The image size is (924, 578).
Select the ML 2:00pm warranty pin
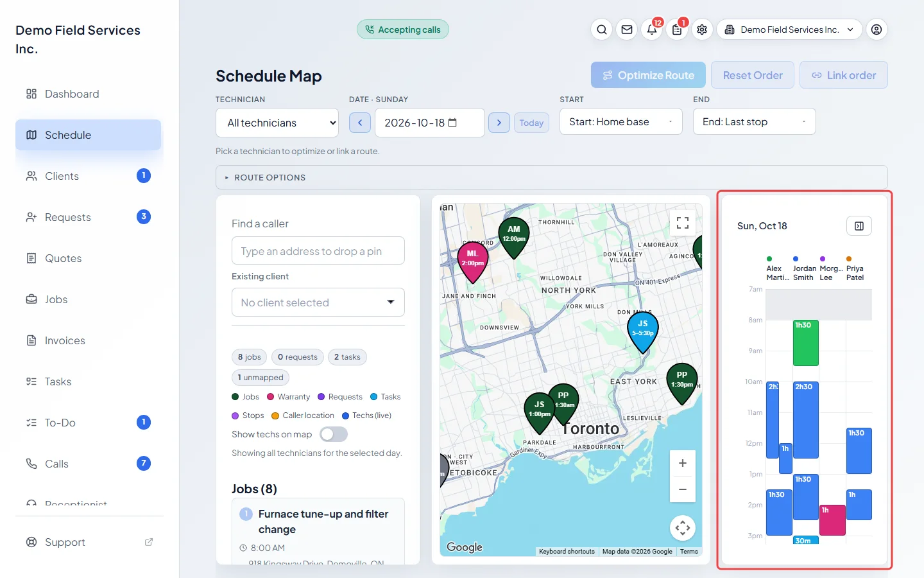[x=473, y=262]
